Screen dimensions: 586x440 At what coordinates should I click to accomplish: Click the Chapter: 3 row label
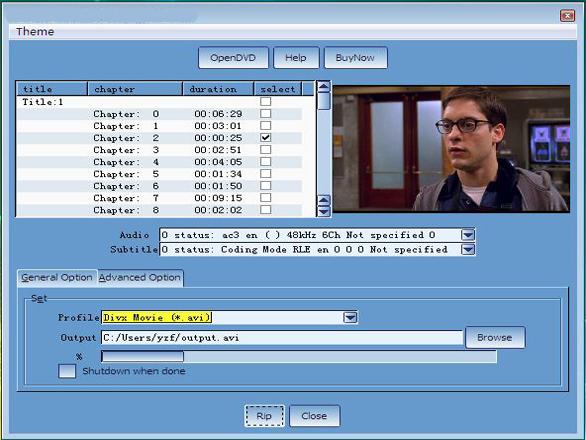tap(126, 150)
